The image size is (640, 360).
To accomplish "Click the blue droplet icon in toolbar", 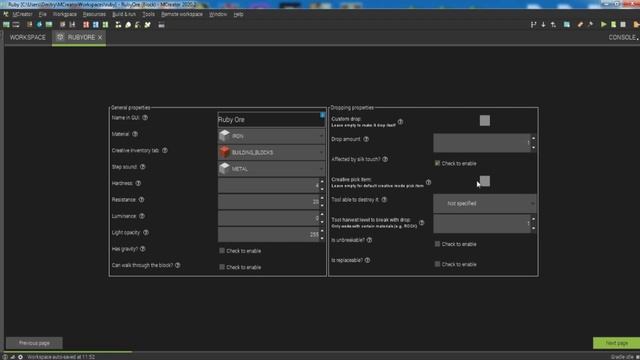I will pos(39,24).
